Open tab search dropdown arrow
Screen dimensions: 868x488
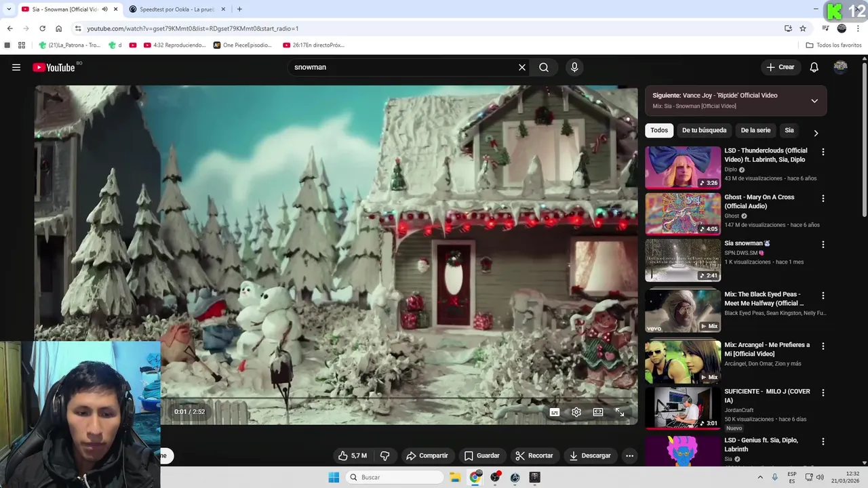pos(9,9)
